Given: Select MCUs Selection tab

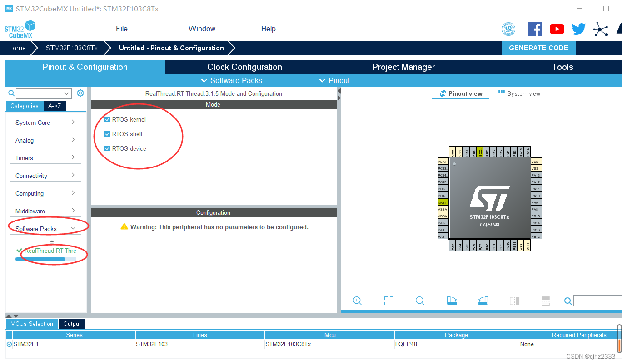Looking at the screenshot, I should coord(32,324).
